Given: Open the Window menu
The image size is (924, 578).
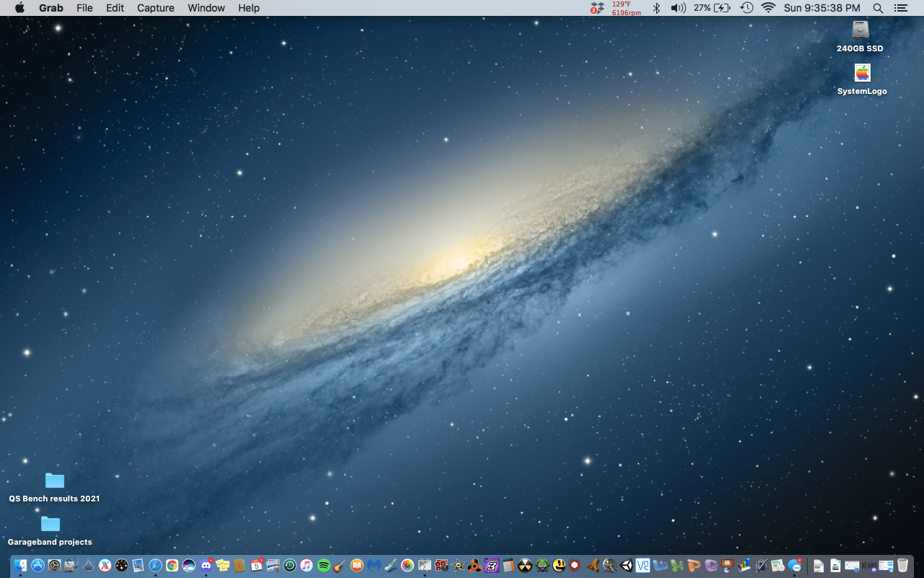Looking at the screenshot, I should (206, 8).
